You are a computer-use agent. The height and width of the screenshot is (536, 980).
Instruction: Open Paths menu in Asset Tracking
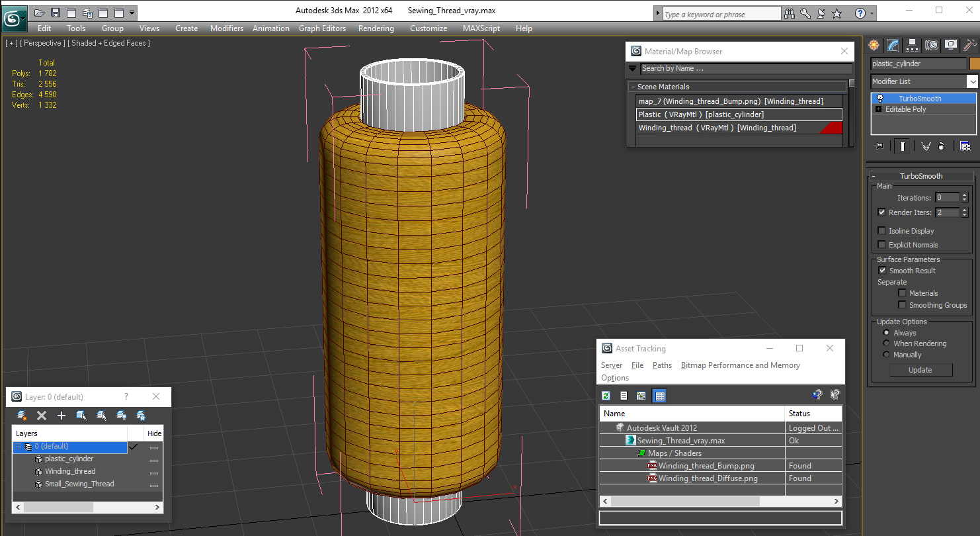(x=662, y=365)
